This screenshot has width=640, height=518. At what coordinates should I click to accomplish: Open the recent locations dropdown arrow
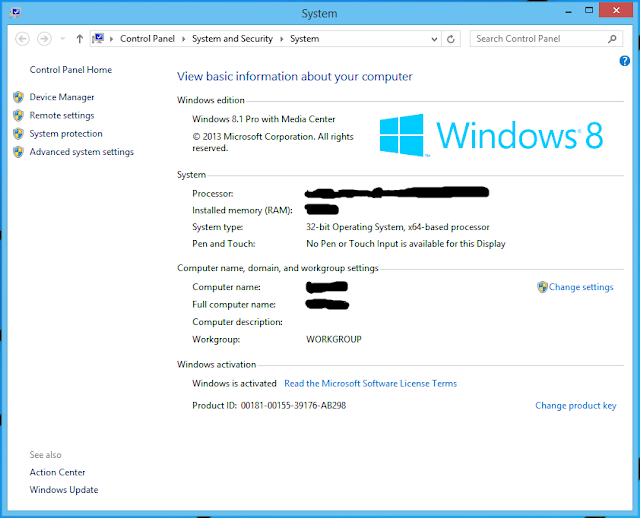tap(62, 39)
